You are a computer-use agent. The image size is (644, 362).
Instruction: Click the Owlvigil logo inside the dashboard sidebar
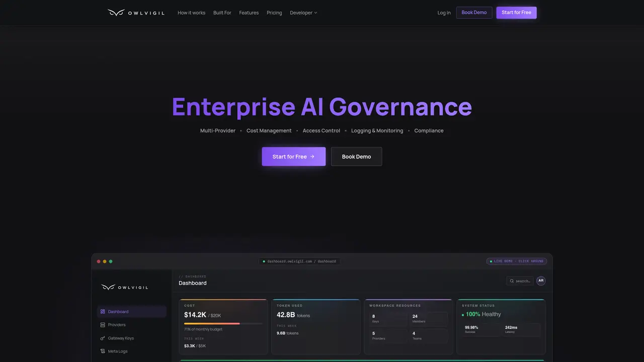pyautogui.click(x=124, y=287)
